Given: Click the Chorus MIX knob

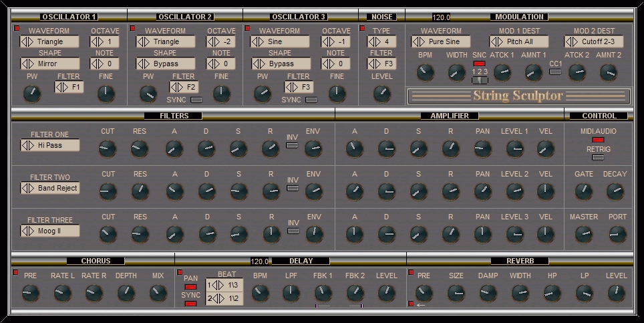Looking at the screenshot, I should pyautogui.click(x=158, y=294).
